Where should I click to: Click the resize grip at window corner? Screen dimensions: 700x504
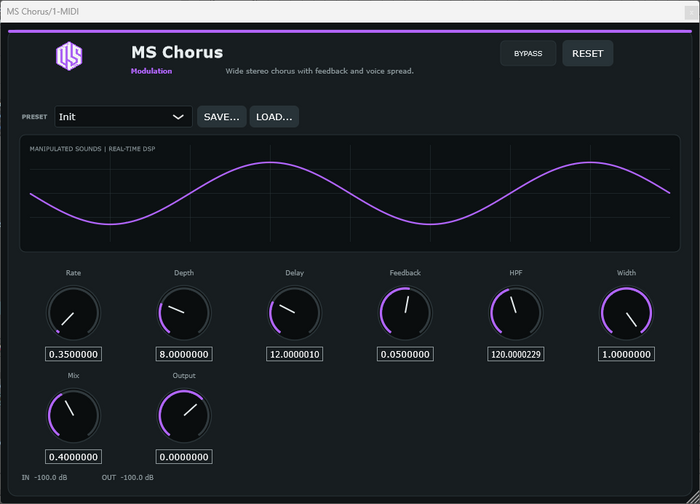[x=693, y=497]
